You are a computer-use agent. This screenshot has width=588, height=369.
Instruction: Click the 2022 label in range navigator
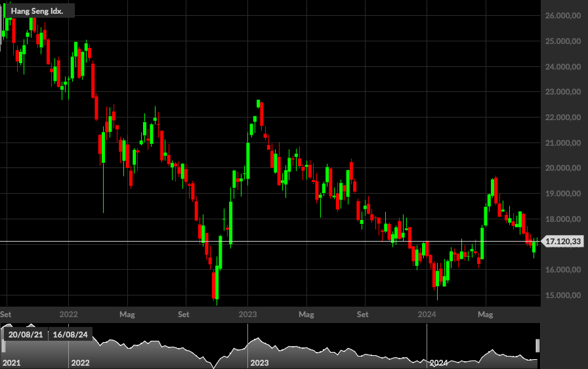pos(80,363)
